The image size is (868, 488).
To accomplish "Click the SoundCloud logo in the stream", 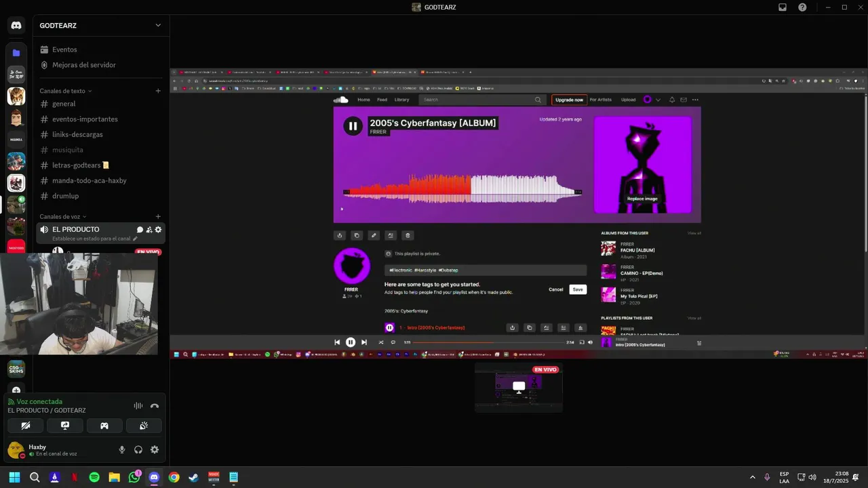I will (x=340, y=100).
